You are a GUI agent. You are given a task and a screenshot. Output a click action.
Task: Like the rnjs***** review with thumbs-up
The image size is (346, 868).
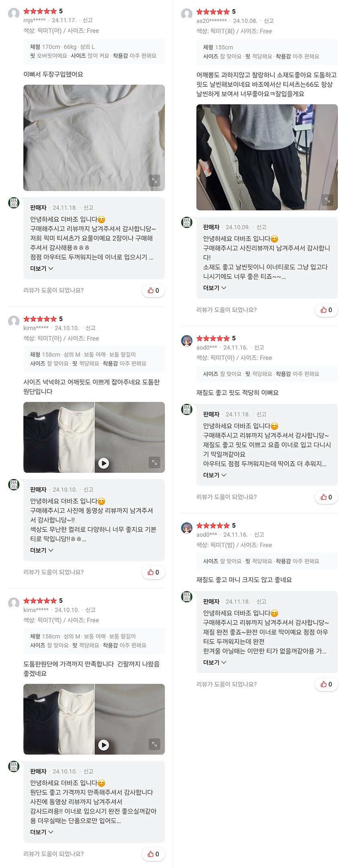click(153, 291)
